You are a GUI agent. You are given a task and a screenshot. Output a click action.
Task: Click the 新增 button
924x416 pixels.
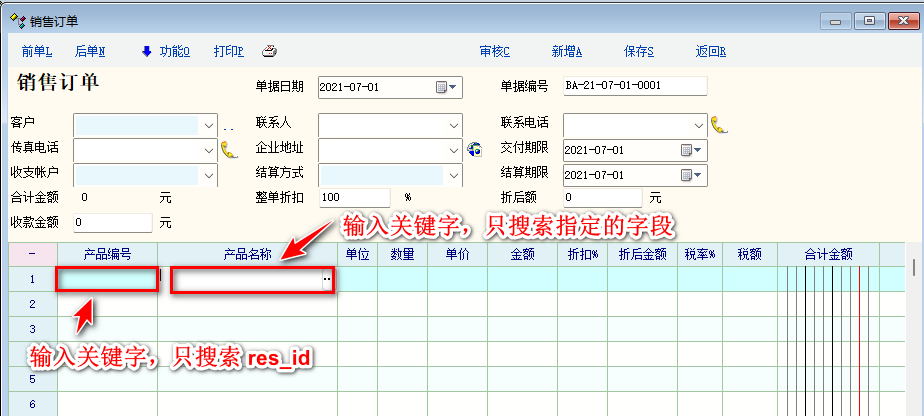click(566, 52)
